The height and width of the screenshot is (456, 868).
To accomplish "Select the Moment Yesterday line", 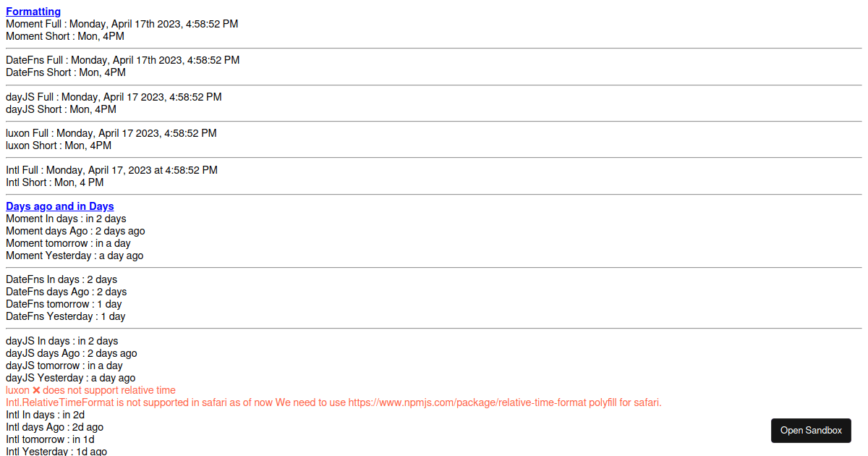I will click(75, 255).
